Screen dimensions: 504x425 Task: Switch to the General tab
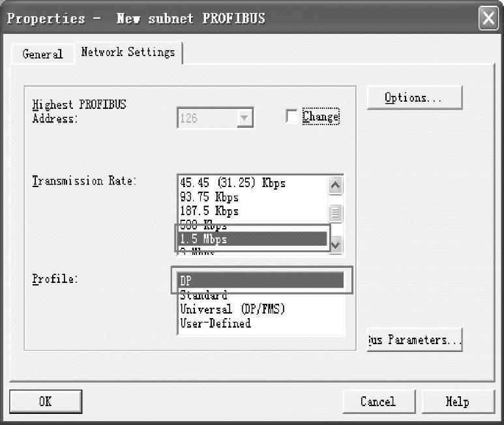[x=43, y=54]
